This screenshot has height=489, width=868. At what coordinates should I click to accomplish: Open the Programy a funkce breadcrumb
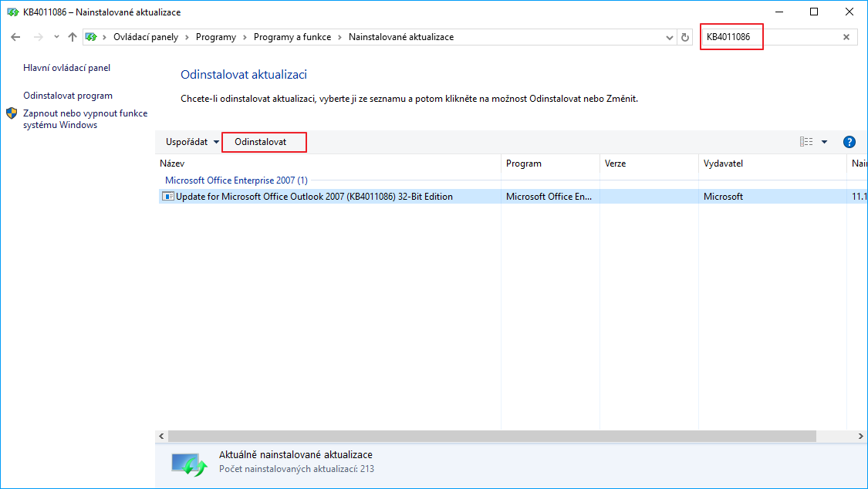click(x=292, y=37)
